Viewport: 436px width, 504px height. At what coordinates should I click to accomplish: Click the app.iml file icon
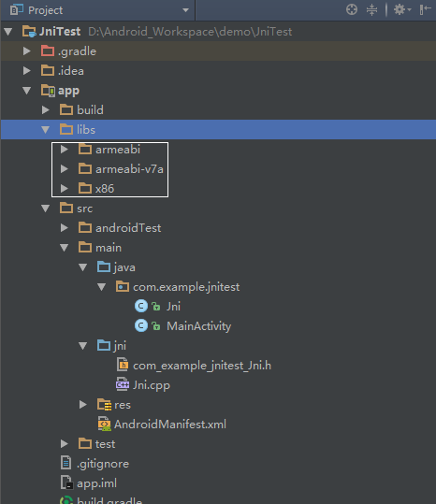pos(66,482)
